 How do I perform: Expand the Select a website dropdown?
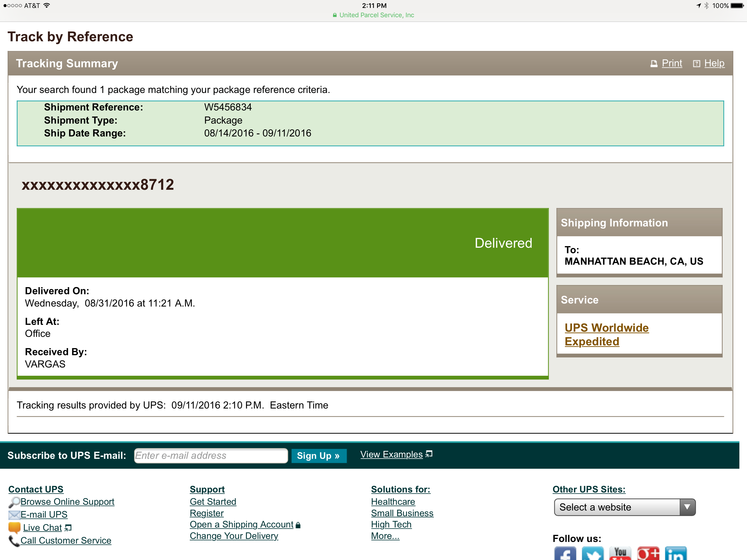click(x=625, y=507)
